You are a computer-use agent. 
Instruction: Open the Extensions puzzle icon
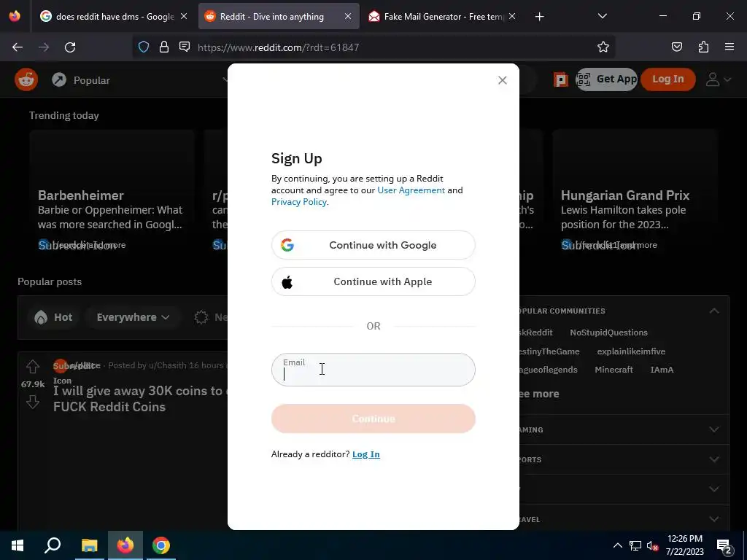(x=703, y=47)
